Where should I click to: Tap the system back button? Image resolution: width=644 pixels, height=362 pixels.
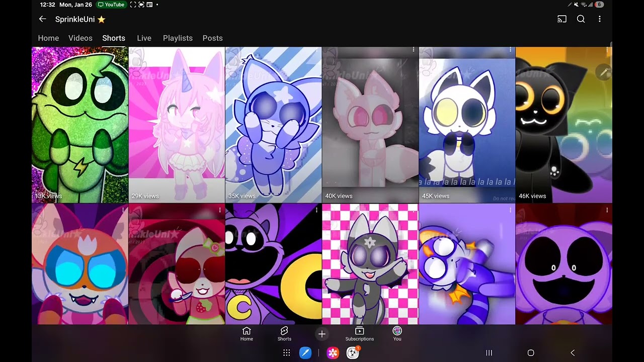click(573, 353)
